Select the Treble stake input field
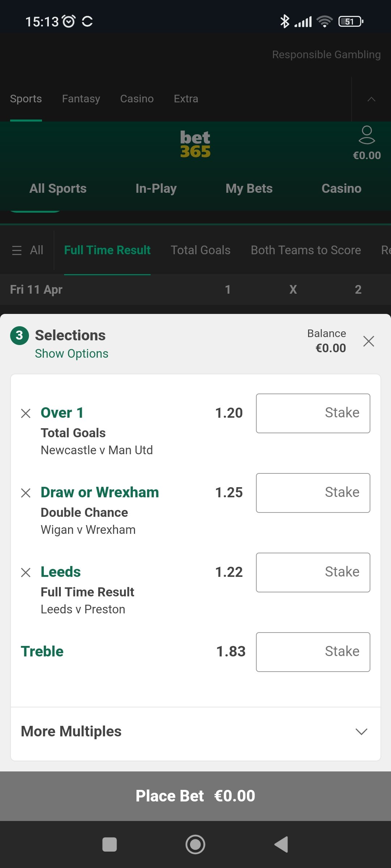The image size is (391, 868). (x=313, y=652)
